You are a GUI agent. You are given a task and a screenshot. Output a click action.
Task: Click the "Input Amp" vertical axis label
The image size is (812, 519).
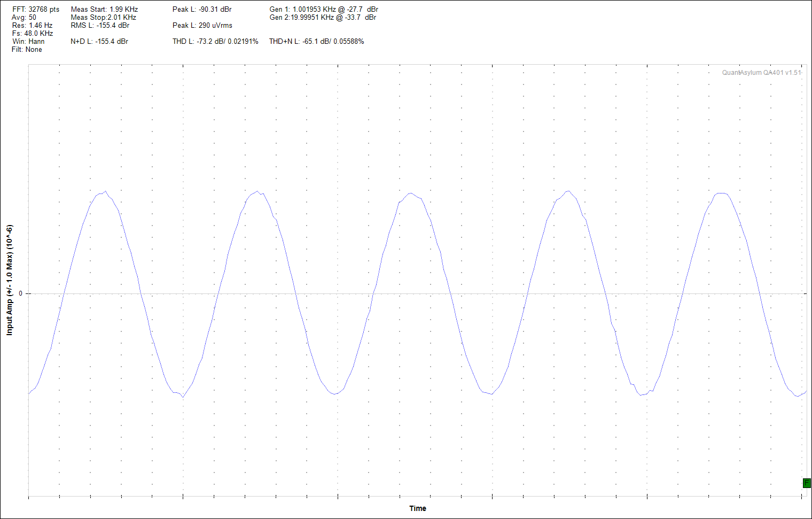(9, 281)
